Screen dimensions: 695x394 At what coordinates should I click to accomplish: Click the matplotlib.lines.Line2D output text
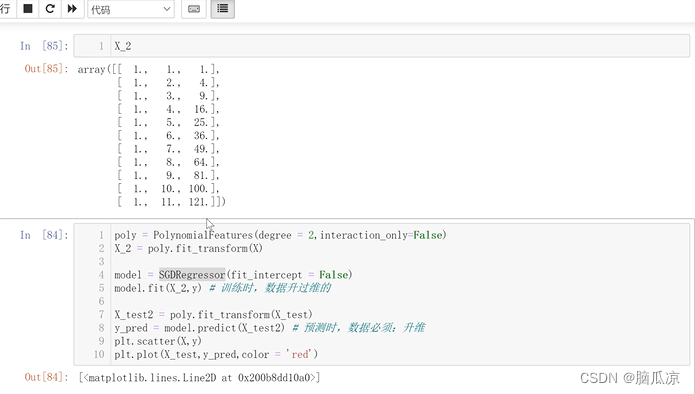(199, 378)
